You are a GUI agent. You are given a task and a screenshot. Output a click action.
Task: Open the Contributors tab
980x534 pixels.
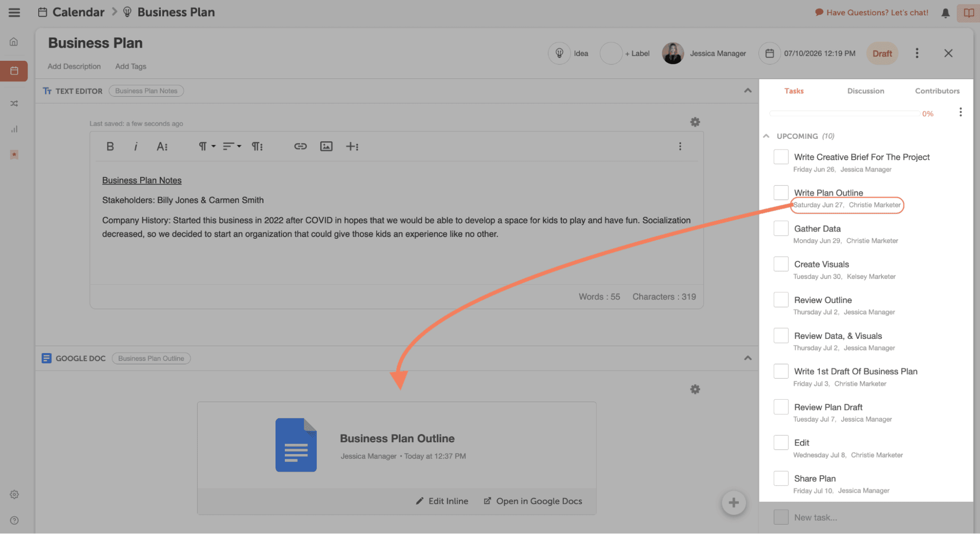pyautogui.click(x=937, y=91)
